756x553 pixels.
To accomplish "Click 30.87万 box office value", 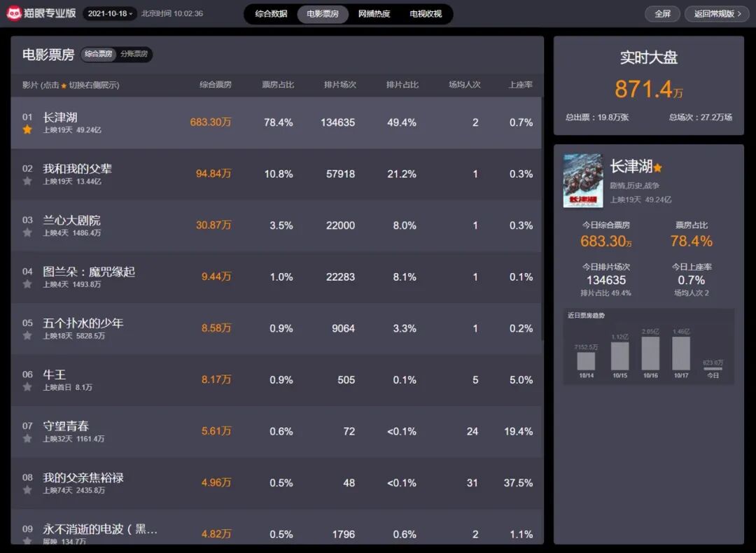I will [x=213, y=225].
